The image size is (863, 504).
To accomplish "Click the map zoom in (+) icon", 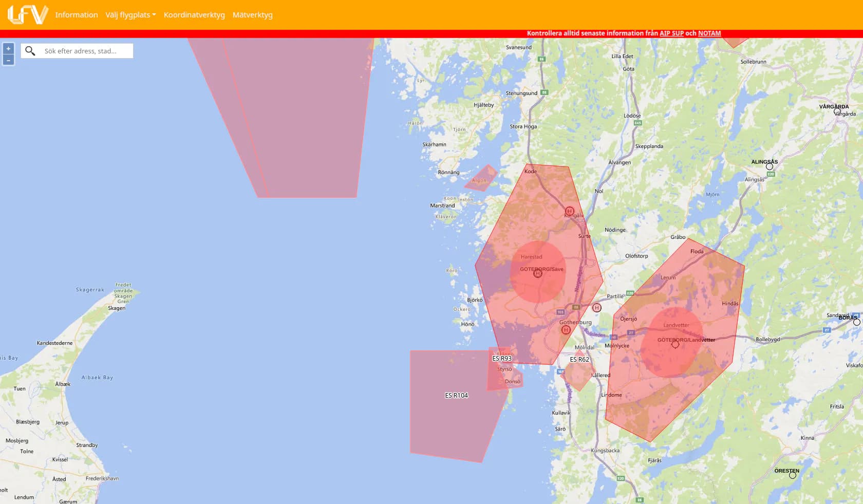I will (x=8, y=48).
